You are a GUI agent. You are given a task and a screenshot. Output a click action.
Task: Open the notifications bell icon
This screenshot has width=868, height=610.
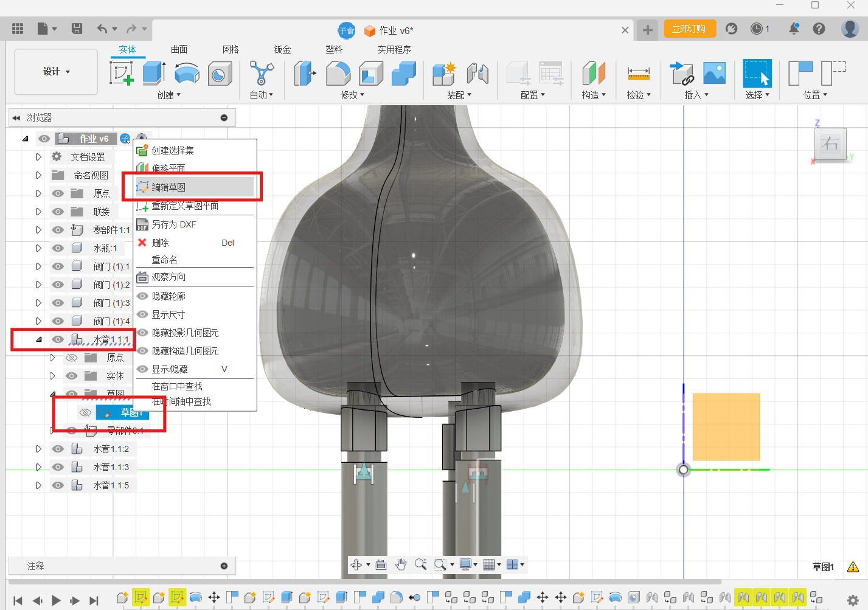(x=794, y=29)
